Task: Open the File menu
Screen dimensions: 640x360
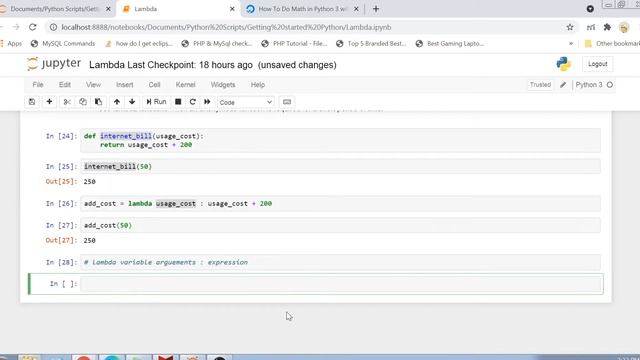Action: coord(38,84)
